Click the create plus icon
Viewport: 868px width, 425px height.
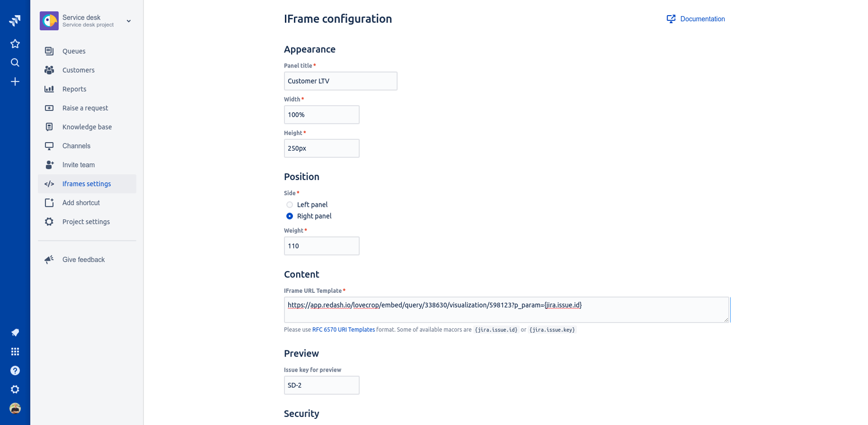click(x=15, y=82)
